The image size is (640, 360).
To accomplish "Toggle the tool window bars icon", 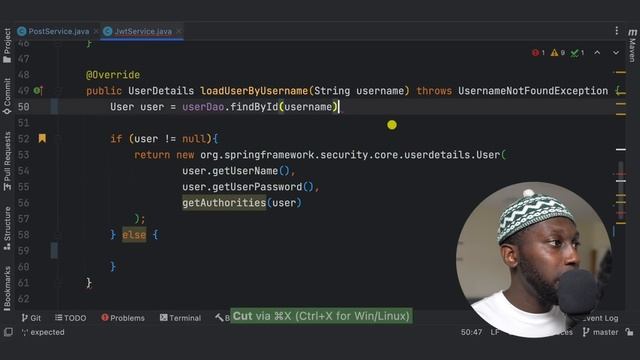I will click(x=8, y=332).
